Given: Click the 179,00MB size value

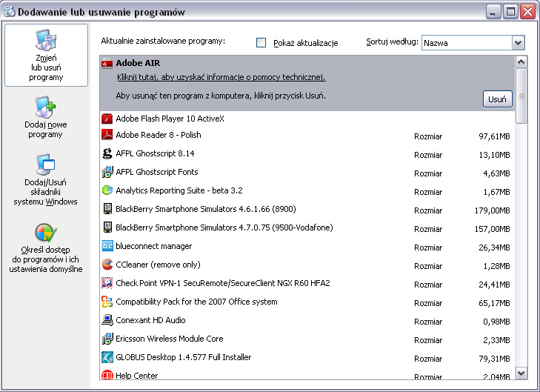Looking at the screenshot, I should point(492,210).
